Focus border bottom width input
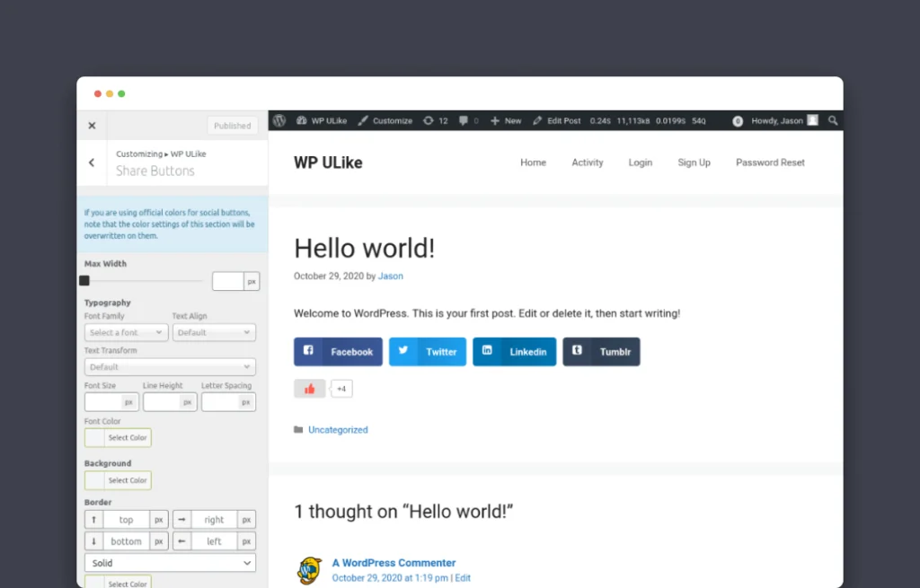 coord(126,541)
